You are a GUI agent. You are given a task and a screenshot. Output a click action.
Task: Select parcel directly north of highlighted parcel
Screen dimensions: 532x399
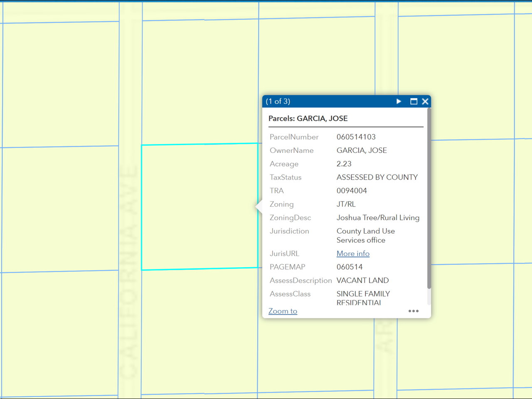click(199, 82)
